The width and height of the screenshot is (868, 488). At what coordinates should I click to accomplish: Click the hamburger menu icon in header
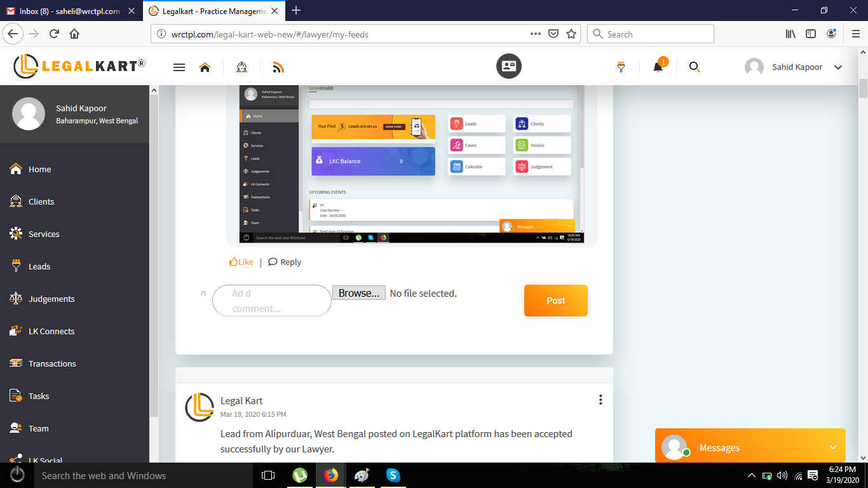179,67
